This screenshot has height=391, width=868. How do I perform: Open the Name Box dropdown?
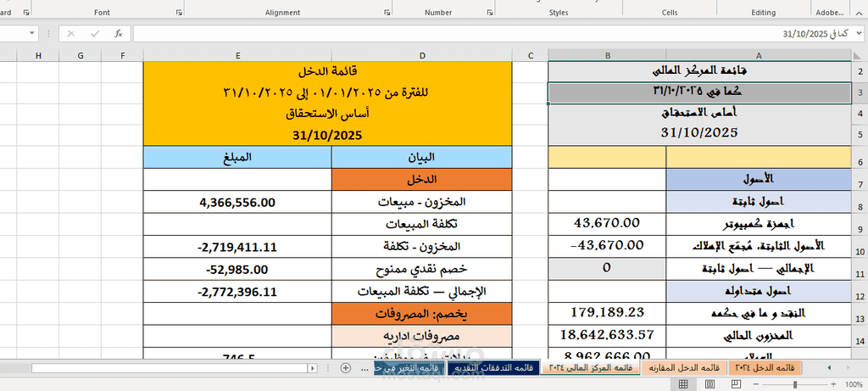32,33
